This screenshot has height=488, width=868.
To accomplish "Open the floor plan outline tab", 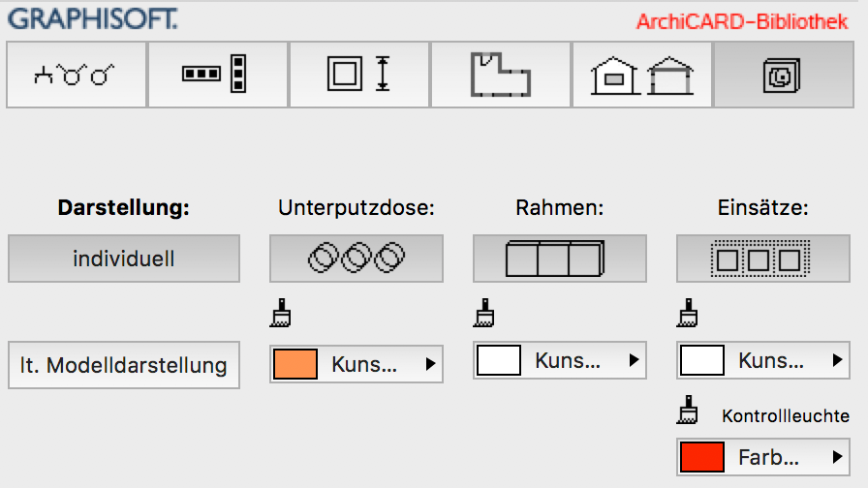I will [501, 75].
